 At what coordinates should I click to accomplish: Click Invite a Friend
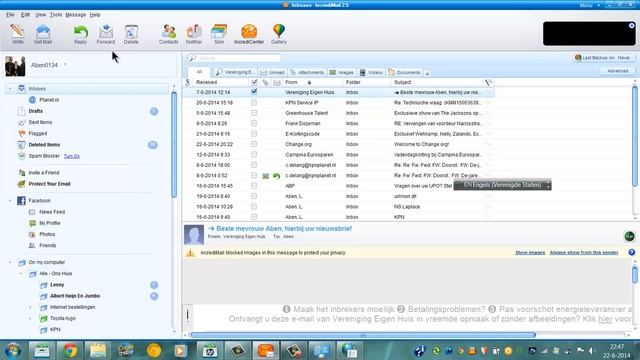tap(44, 173)
